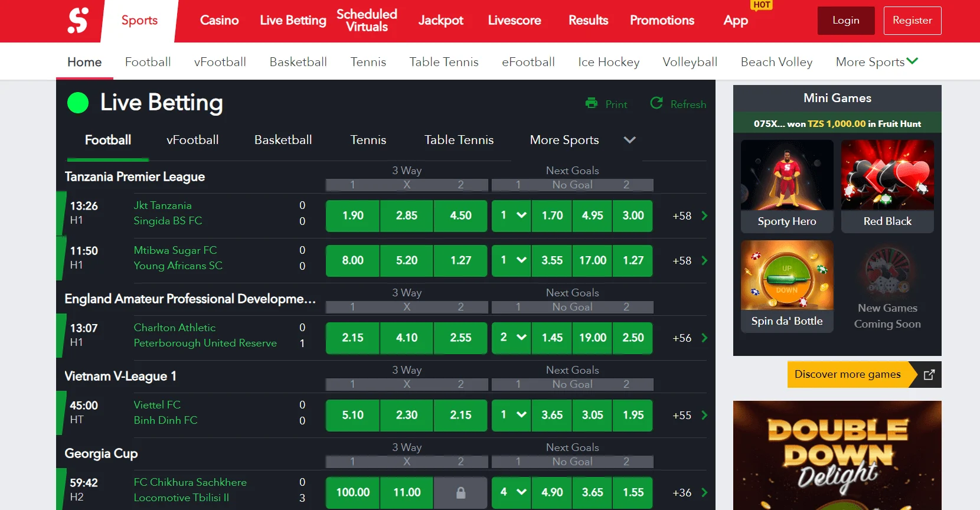
Task: Switch to Tennis tab in Live Betting
Action: (368, 140)
